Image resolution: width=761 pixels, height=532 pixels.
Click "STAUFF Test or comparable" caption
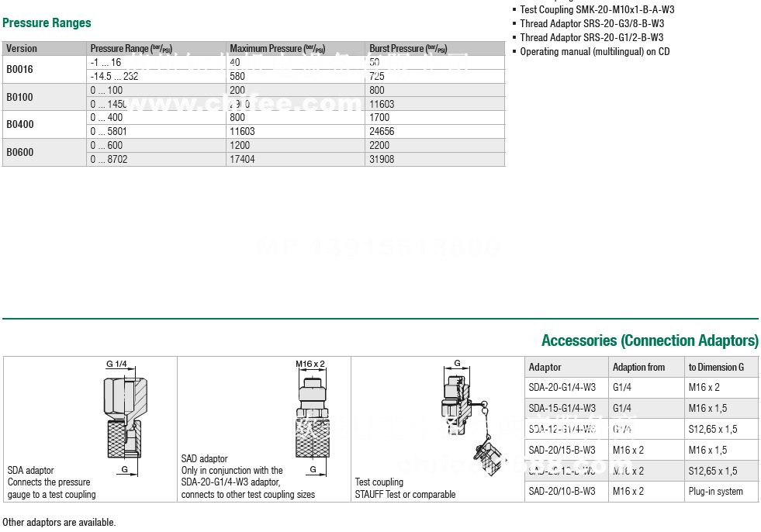pyautogui.click(x=405, y=495)
